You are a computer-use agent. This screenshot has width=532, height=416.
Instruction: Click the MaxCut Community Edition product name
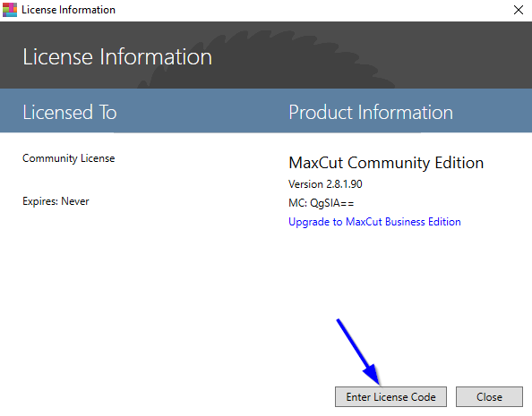pyautogui.click(x=386, y=163)
